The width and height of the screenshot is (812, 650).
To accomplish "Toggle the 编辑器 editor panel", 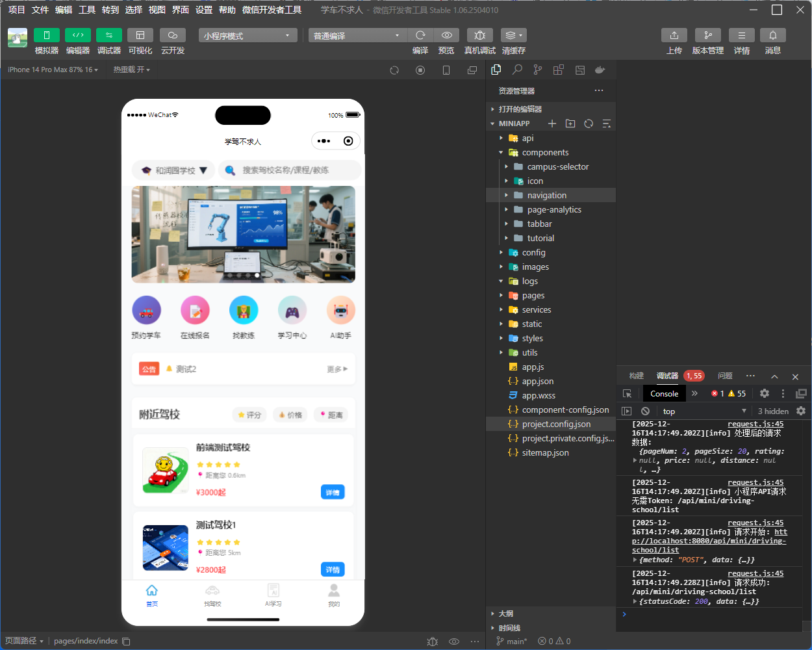I will coord(77,35).
